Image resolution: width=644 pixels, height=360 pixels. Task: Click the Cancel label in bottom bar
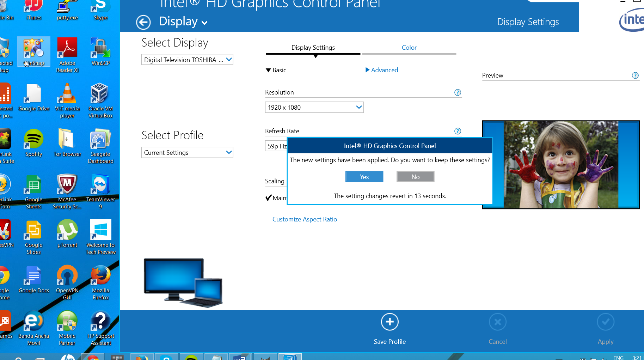point(498,342)
